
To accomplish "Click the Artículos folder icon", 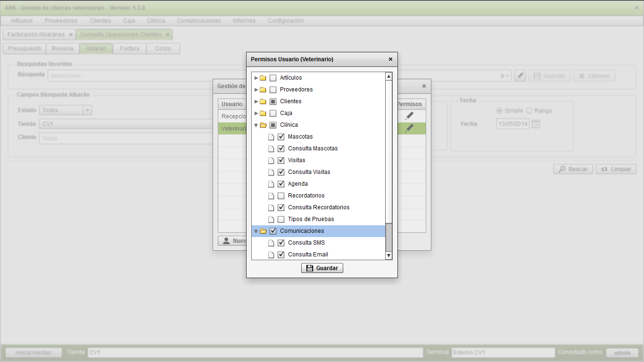I will (x=263, y=78).
